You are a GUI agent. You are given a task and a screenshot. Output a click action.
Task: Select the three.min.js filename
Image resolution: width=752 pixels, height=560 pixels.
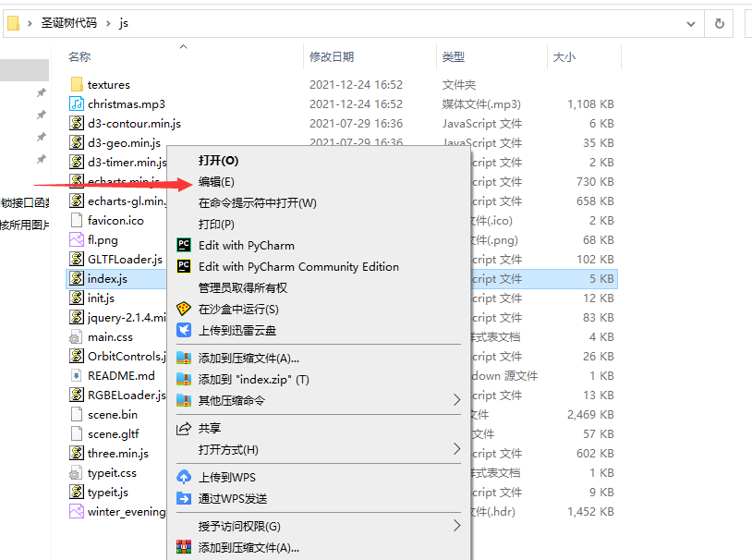(x=118, y=454)
